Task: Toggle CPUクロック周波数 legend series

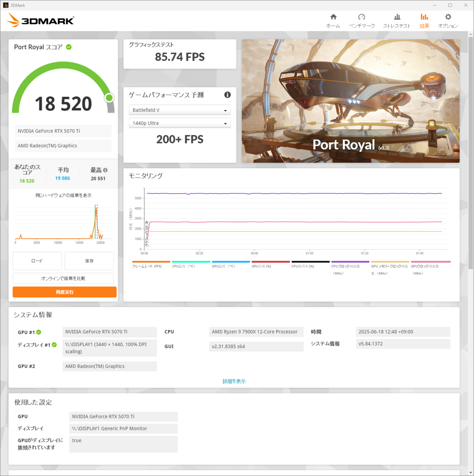Action: tap(350, 268)
